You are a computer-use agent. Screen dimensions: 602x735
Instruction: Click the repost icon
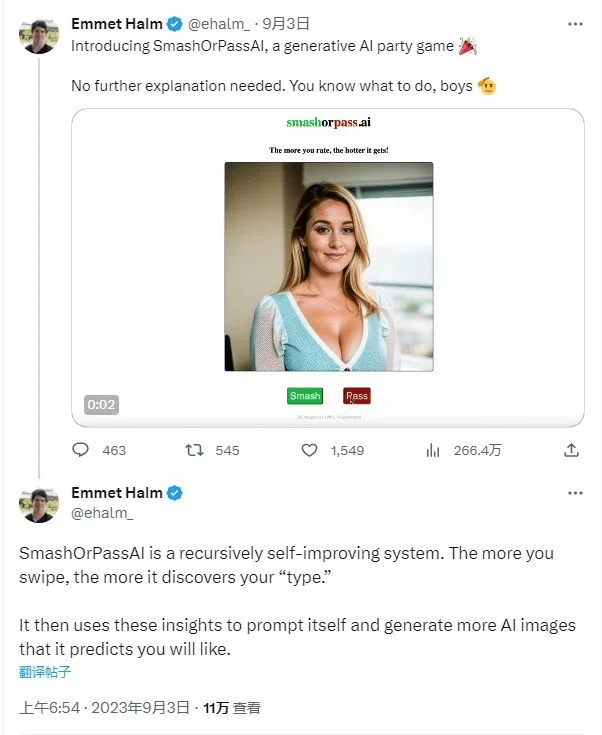195,450
